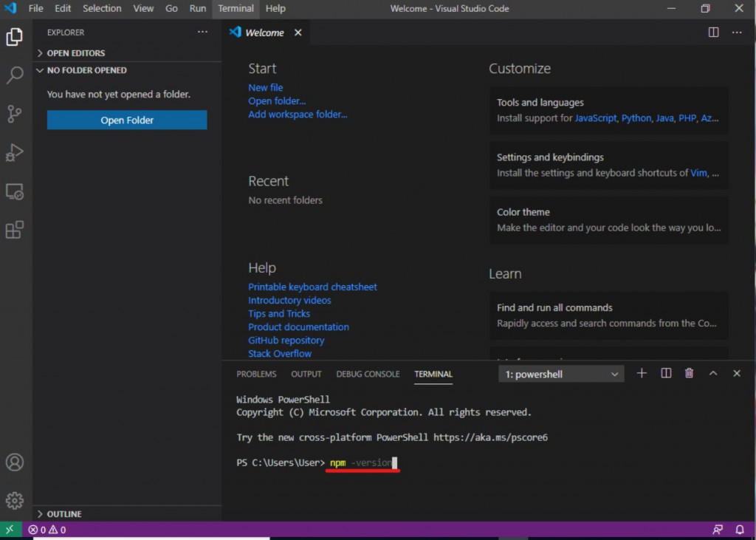Screen dimensions: 756x540
Task: Open the Tools and languages card
Action: tap(609, 110)
